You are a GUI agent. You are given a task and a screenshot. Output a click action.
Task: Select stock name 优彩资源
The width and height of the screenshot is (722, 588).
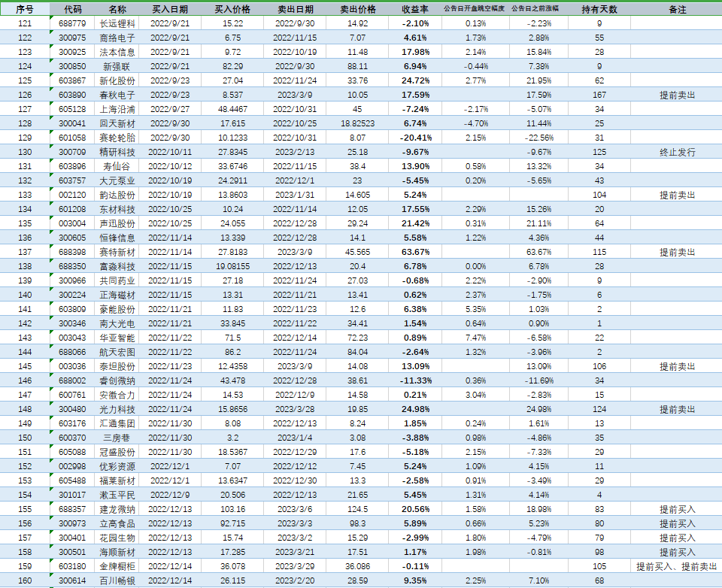pyautogui.click(x=117, y=466)
